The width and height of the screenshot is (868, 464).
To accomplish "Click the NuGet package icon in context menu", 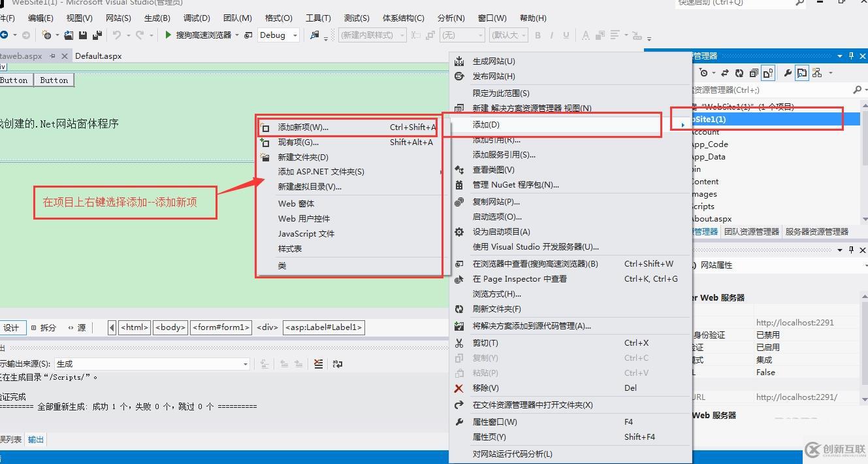I will [459, 184].
